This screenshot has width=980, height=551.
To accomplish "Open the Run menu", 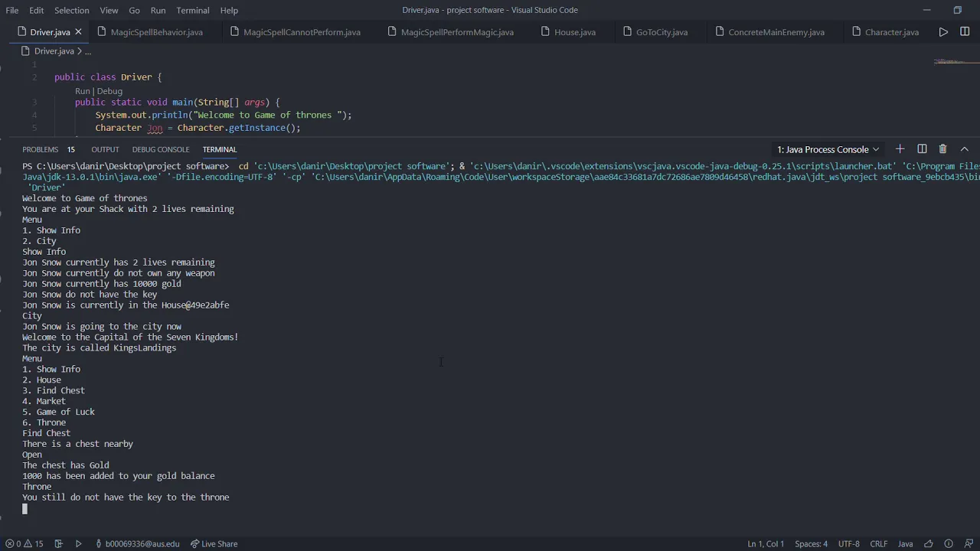I will pyautogui.click(x=158, y=10).
